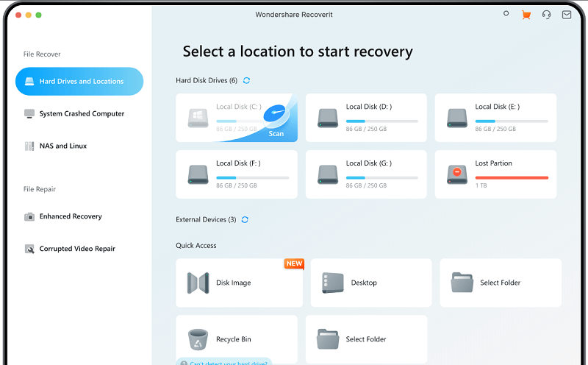This screenshot has height=365, width=588.
Task: Click folder icon beside Desktop card
Action: click(462, 283)
